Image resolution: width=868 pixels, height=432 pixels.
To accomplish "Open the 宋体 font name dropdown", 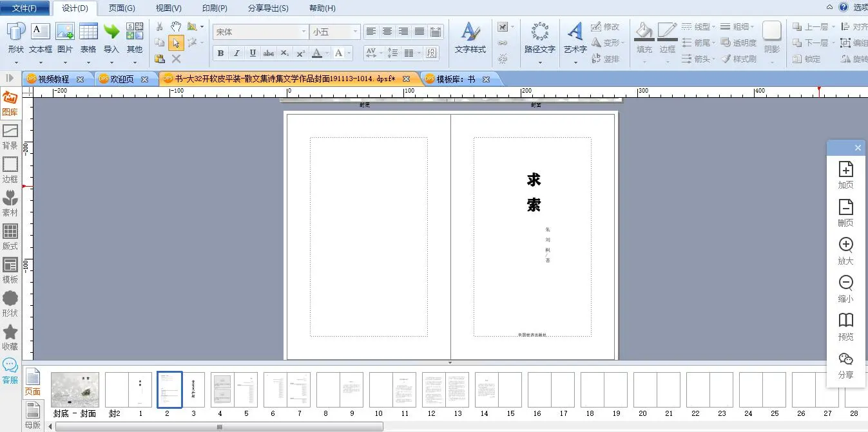I will pyautogui.click(x=304, y=32).
